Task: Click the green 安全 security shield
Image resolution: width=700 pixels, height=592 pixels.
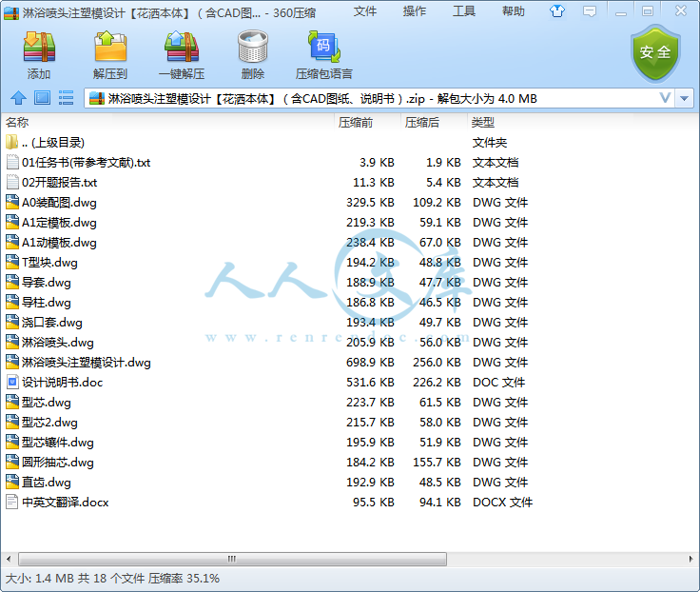Action: [x=655, y=53]
